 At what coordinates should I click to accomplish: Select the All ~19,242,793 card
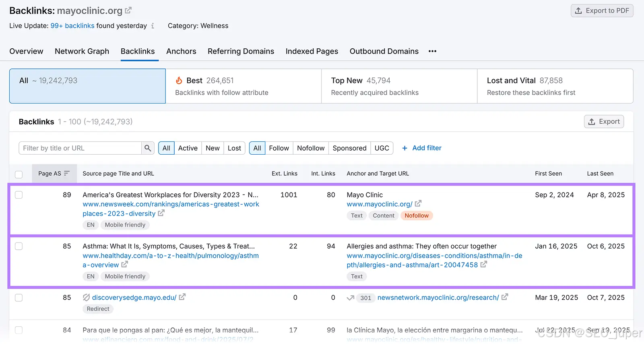point(87,86)
